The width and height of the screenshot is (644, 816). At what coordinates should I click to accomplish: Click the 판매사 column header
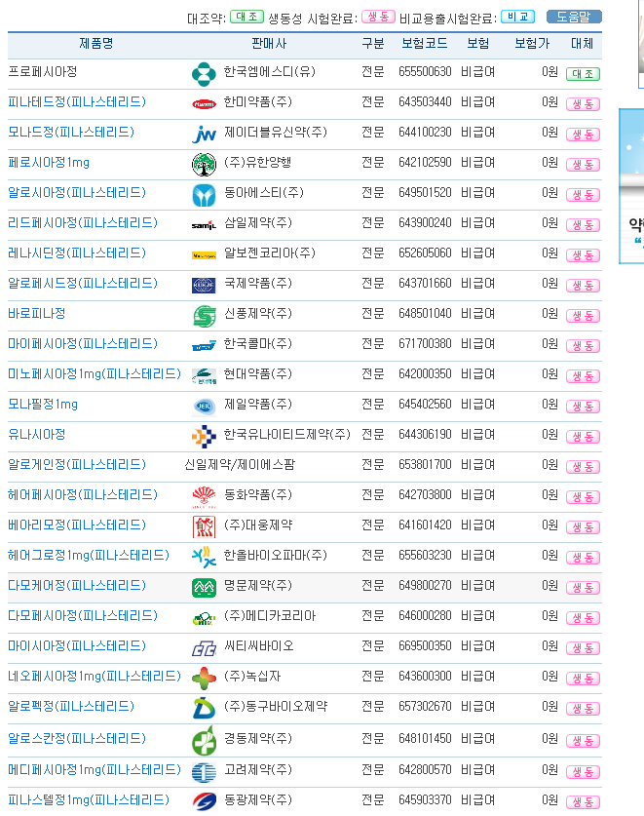269,44
